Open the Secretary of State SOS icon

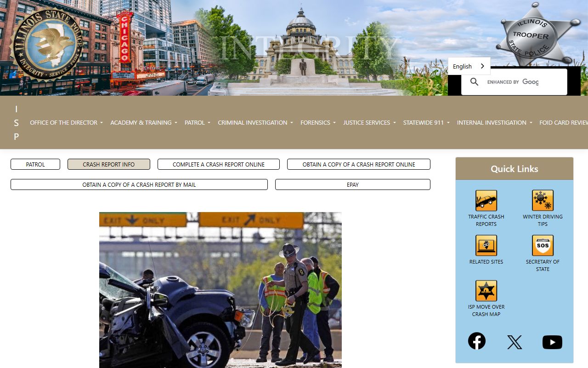coord(543,246)
